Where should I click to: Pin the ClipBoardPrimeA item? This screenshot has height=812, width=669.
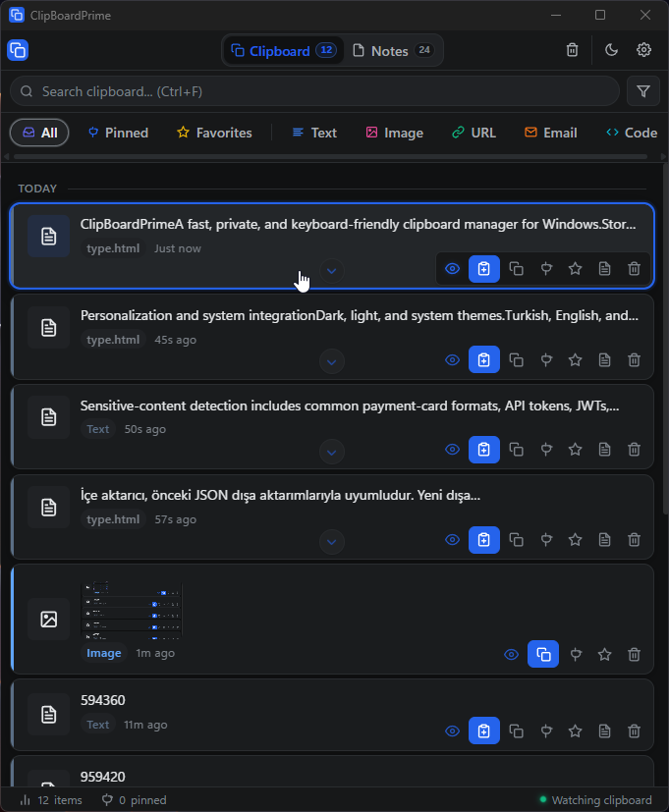546,269
